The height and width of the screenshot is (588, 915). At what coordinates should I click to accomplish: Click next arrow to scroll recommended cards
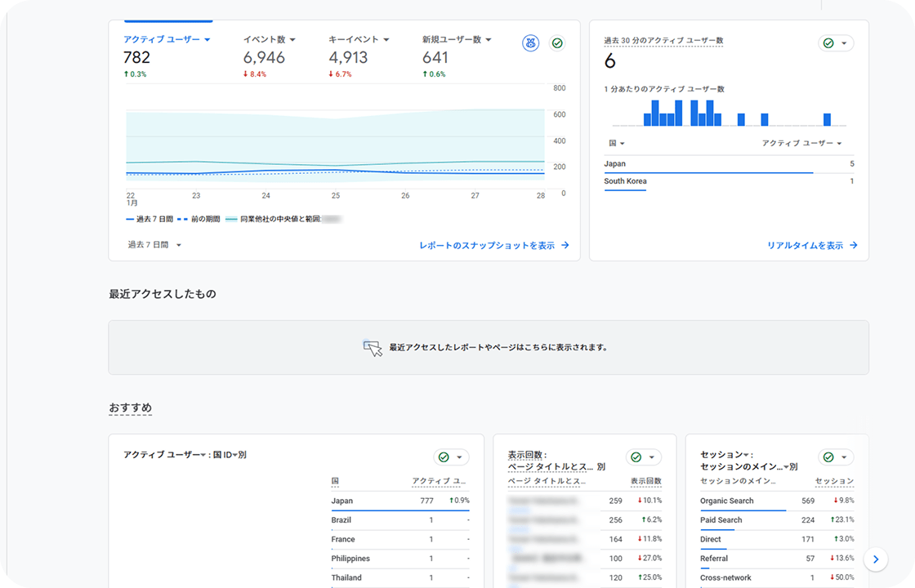click(x=875, y=559)
